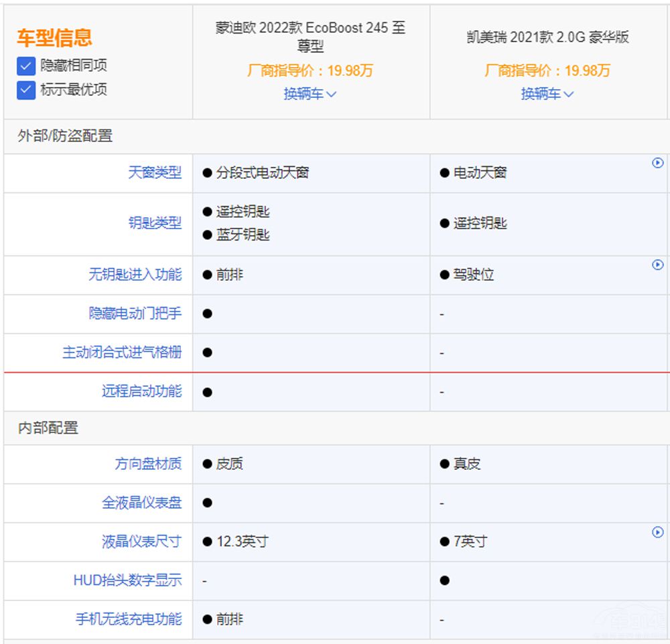Click play icon in 无钥匙进入功能 row

(657, 265)
